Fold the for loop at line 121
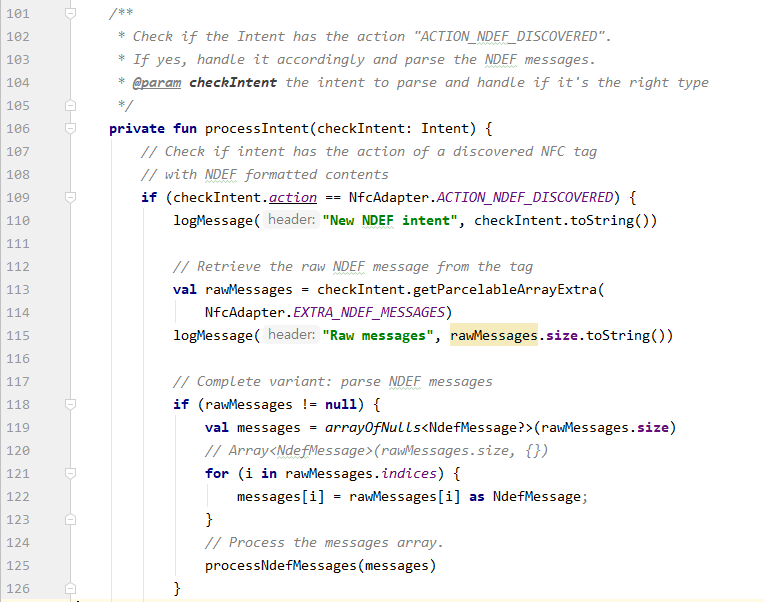Viewport: 764px width, 602px height. (x=70, y=473)
